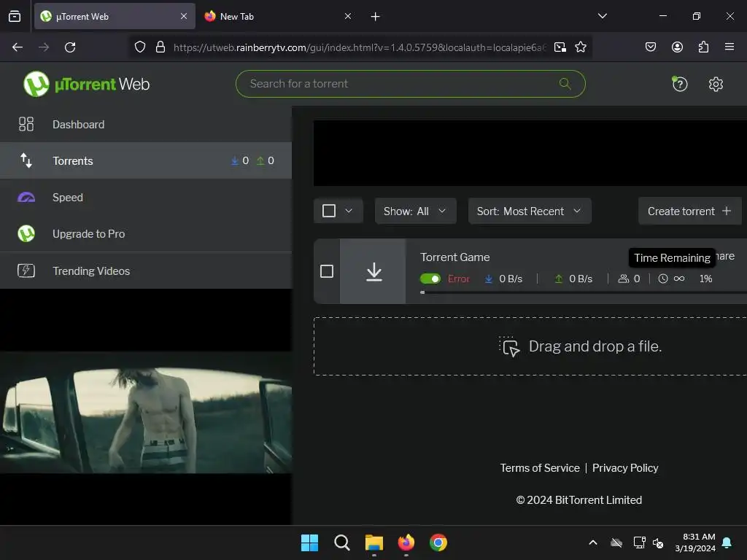Image resolution: width=747 pixels, height=560 pixels.
Task: Open Firefox View icon at tab bar
Action: pyautogui.click(x=15, y=16)
